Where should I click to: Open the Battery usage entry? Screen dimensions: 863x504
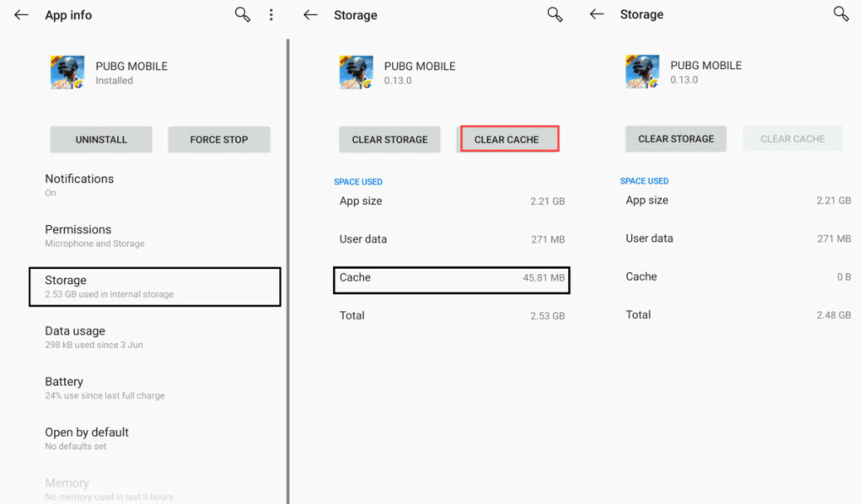point(105,388)
